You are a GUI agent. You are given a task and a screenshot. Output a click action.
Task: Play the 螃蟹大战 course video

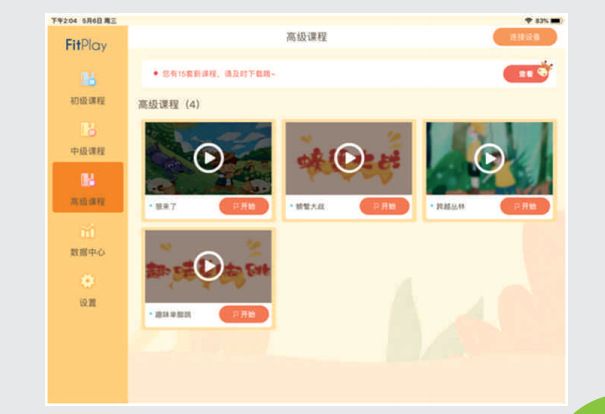[x=349, y=158]
